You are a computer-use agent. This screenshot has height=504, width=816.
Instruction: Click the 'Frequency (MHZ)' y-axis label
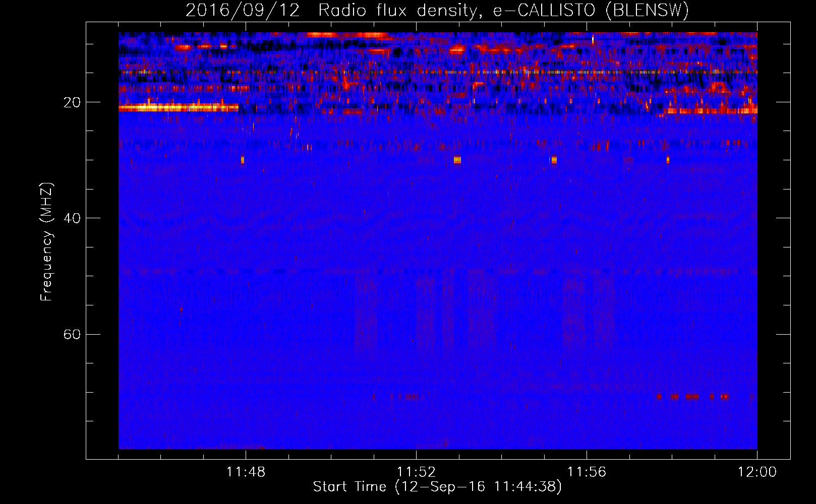click(46, 242)
